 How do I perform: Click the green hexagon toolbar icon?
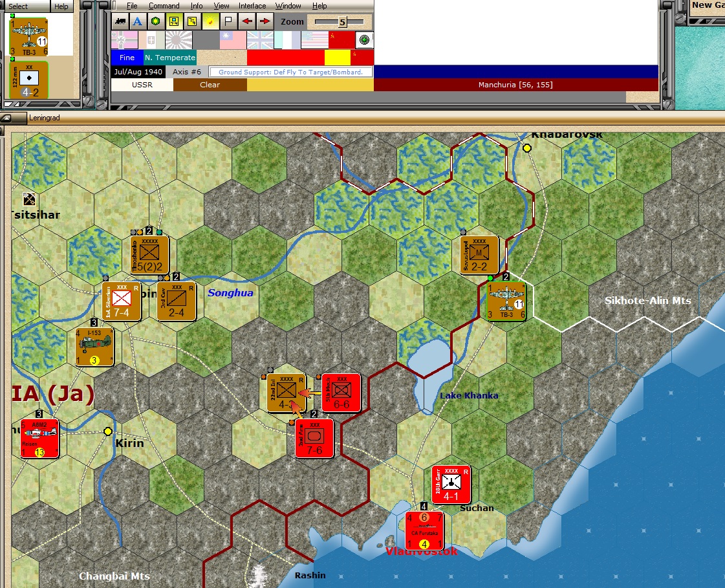tap(156, 21)
